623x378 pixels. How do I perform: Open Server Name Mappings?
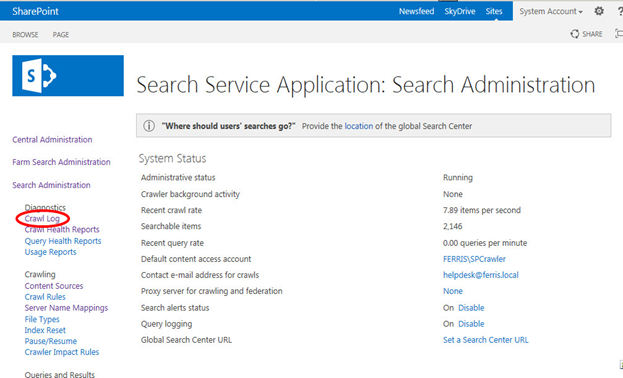[66, 308]
